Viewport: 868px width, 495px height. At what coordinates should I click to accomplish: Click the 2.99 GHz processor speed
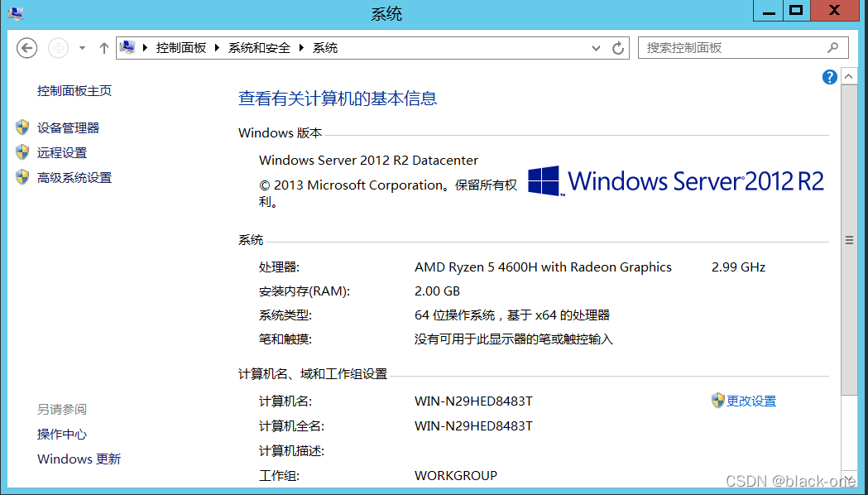pyautogui.click(x=738, y=267)
